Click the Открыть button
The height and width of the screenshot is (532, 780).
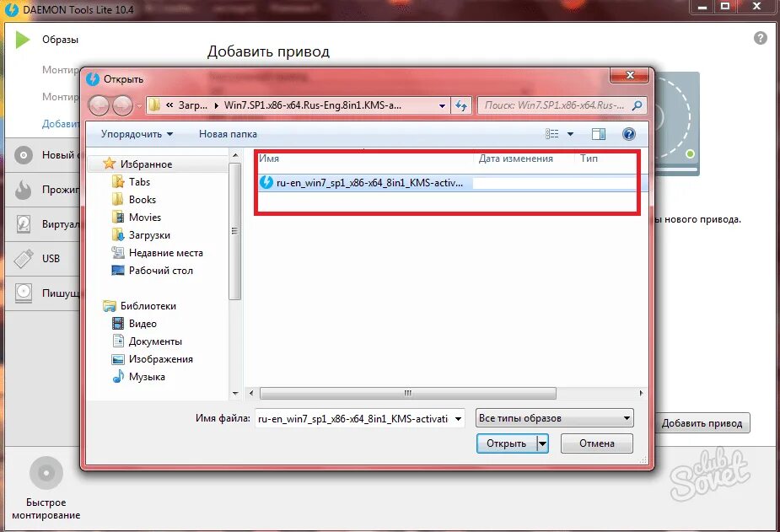point(507,443)
